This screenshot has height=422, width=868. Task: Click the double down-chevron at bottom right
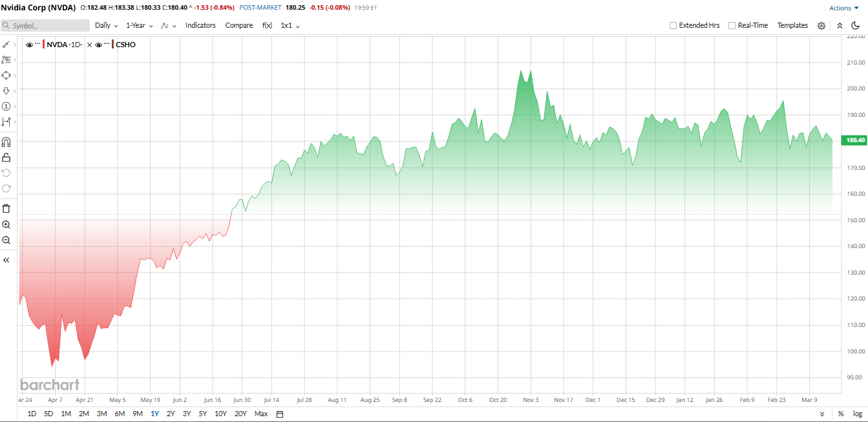coord(822,414)
